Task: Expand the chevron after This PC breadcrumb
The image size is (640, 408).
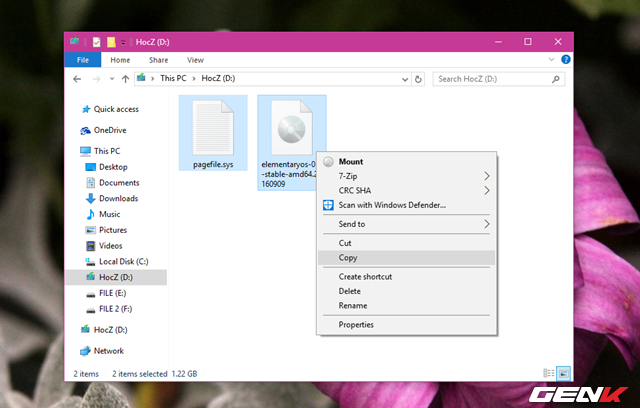Action: (194, 79)
